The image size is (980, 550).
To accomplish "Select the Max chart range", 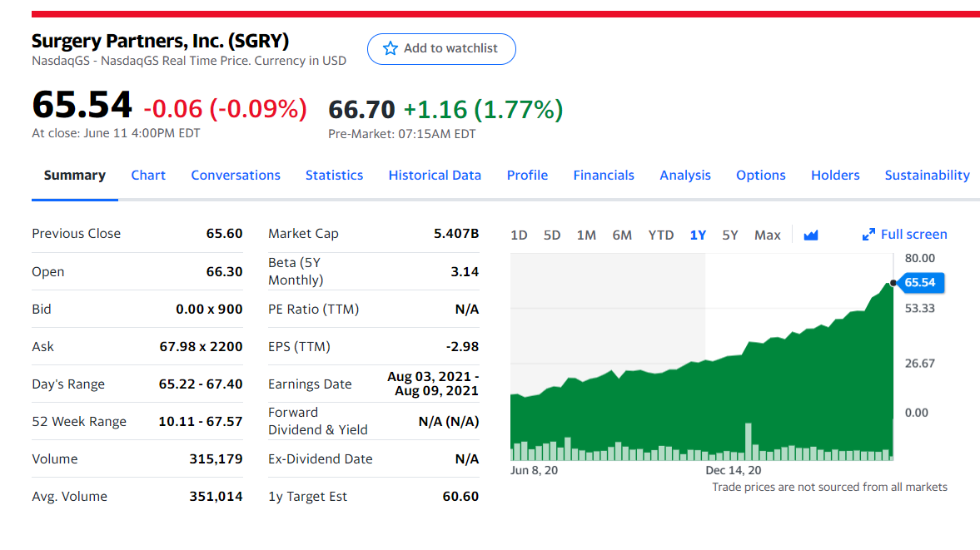I will pos(768,235).
